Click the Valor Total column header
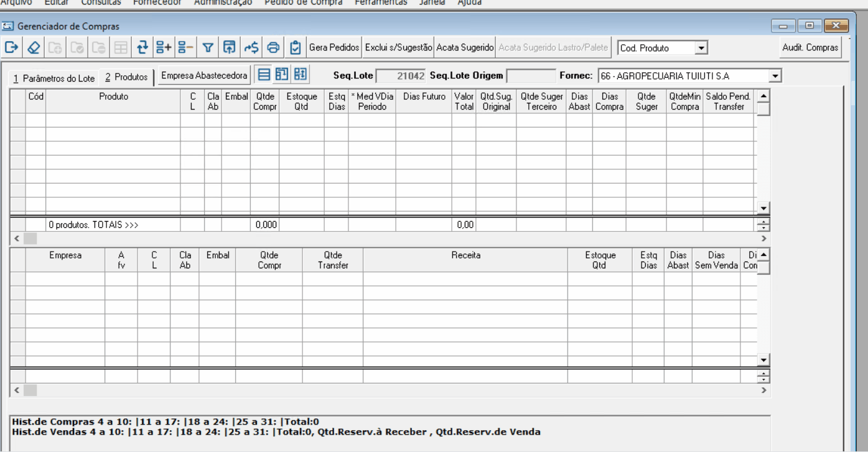The image size is (868, 452). tap(464, 101)
